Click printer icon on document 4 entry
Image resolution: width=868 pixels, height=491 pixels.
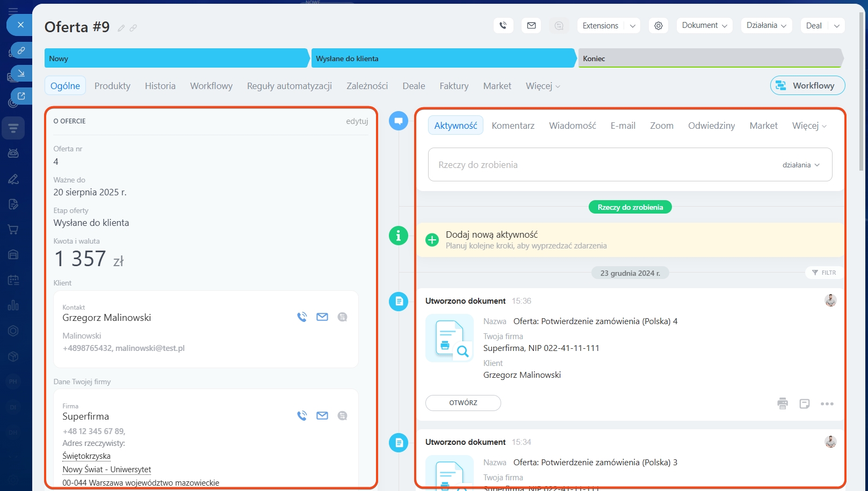click(x=783, y=404)
